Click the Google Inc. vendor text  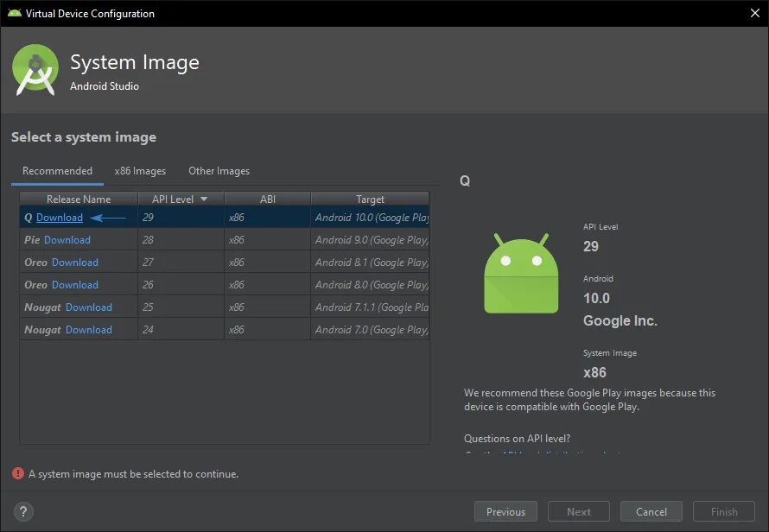click(620, 320)
